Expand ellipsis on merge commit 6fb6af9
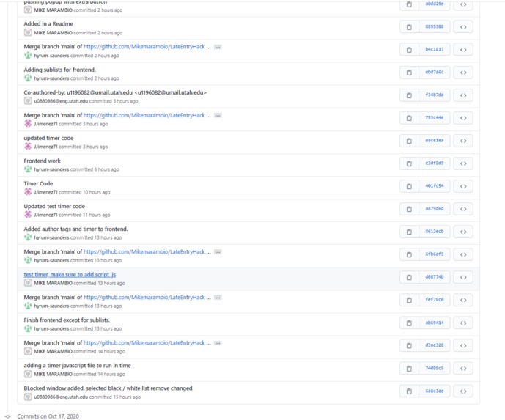Image resolution: width=505 pixels, height=420 pixels. (218, 252)
